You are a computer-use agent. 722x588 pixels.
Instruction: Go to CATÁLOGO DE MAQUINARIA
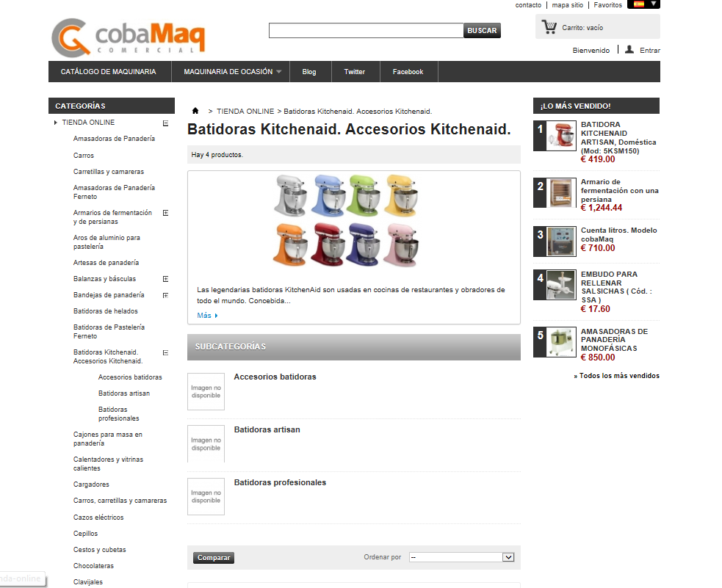(x=109, y=72)
